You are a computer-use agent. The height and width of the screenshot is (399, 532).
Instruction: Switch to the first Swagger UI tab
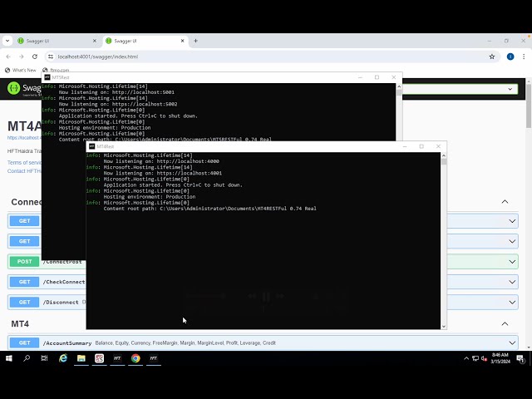point(56,41)
